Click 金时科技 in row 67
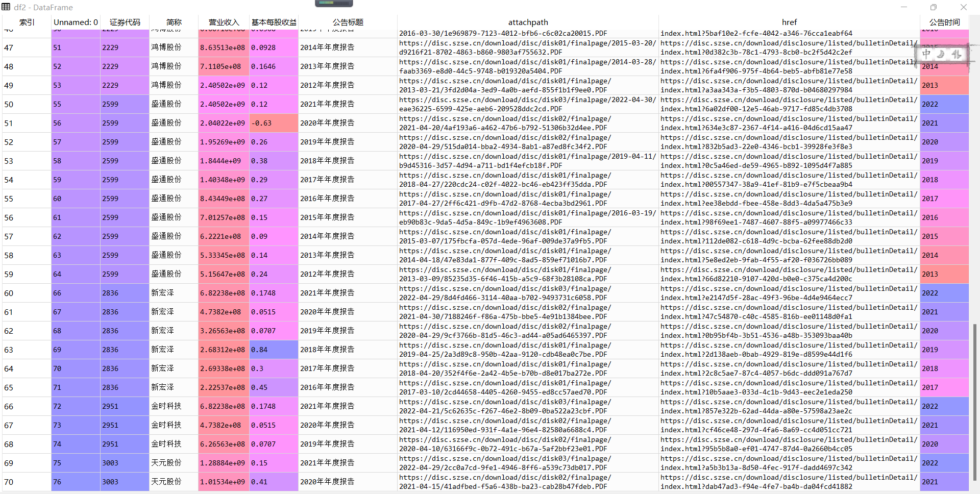 174,425
